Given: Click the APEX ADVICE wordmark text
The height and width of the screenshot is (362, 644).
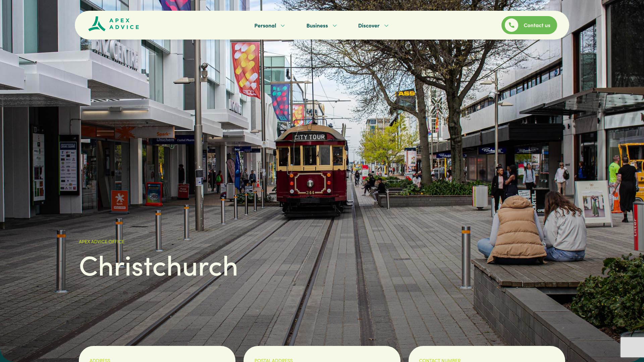Looking at the screenshot, I should [124, 24].
